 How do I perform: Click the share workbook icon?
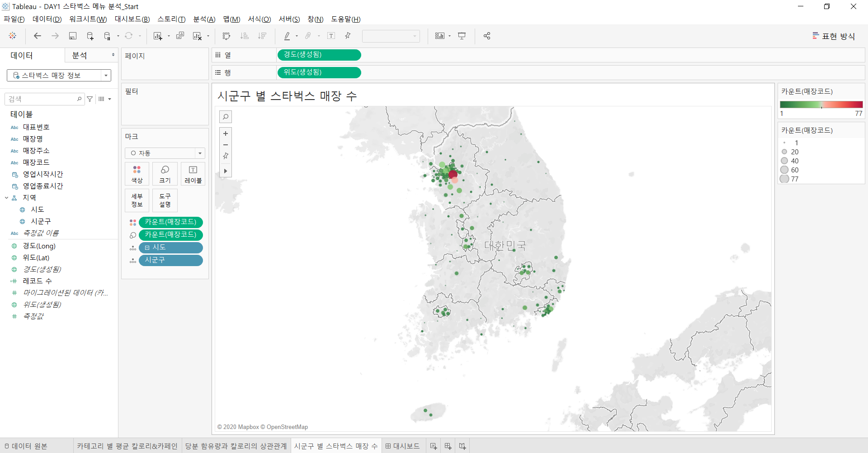[487, 36]
